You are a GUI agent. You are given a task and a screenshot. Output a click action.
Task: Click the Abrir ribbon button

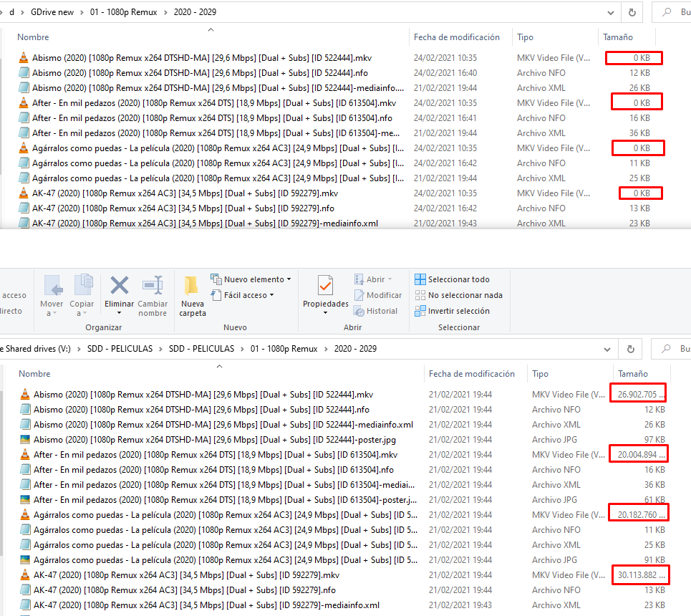(373, 279)
